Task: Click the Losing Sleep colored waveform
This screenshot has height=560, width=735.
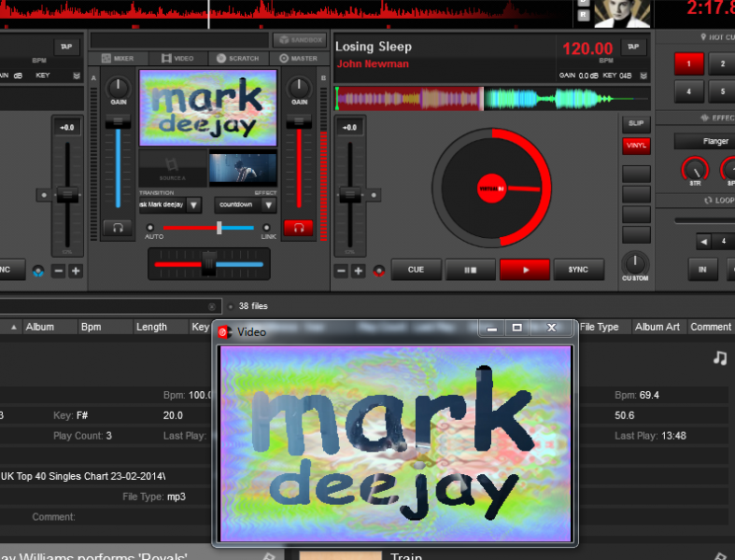Action: coord(493,98)
